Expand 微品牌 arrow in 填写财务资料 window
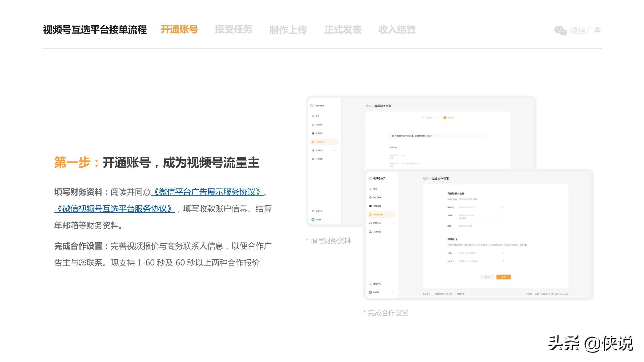644x362 pixels. 335,220
